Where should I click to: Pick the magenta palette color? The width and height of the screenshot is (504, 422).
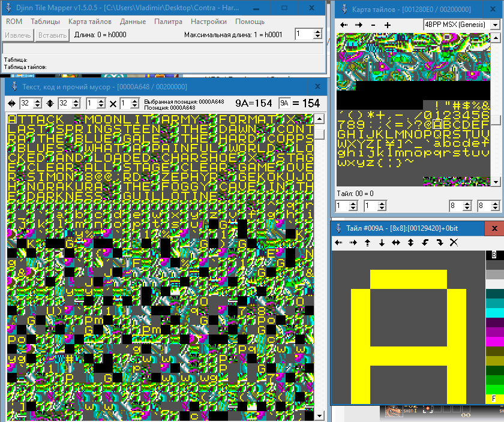click(494, 342)
